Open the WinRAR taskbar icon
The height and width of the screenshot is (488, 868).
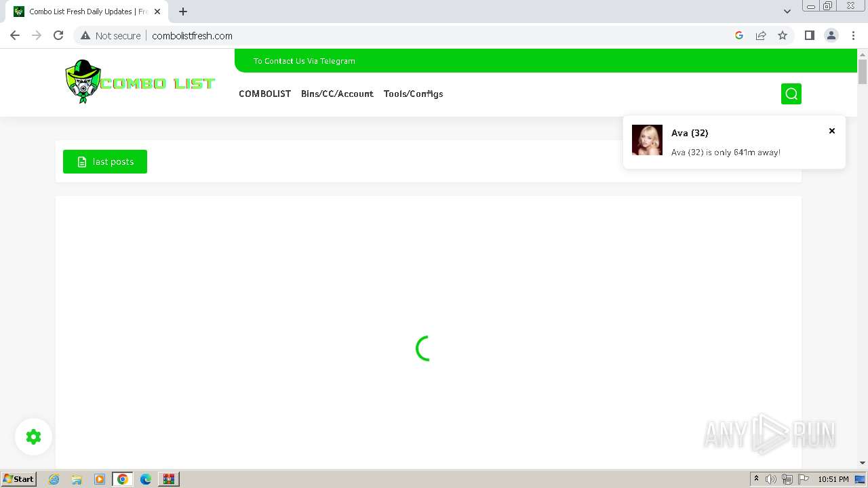168,479
